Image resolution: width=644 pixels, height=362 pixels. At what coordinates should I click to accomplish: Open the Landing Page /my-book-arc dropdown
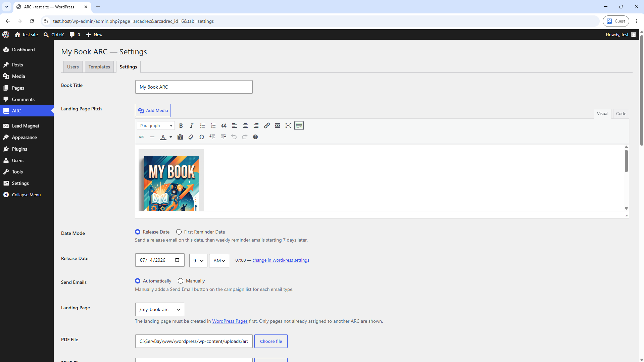click(160, 309)
